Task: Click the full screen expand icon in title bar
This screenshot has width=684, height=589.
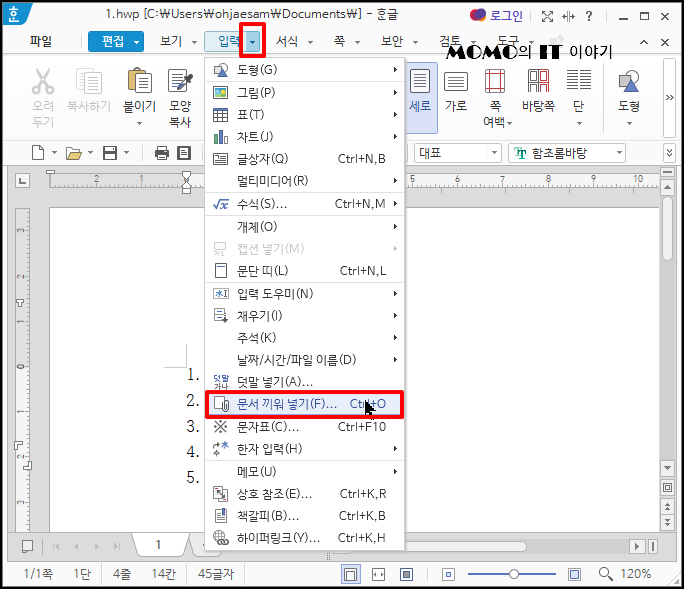Action: pyautogui.click(x=547, y=17)
